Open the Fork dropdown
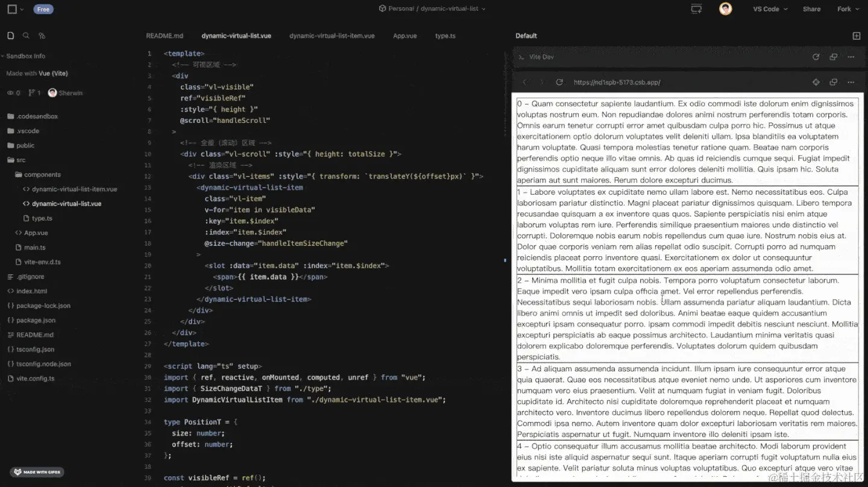This screenshot has width=868, height=487. pyautogui.click(x=848, y=9)
